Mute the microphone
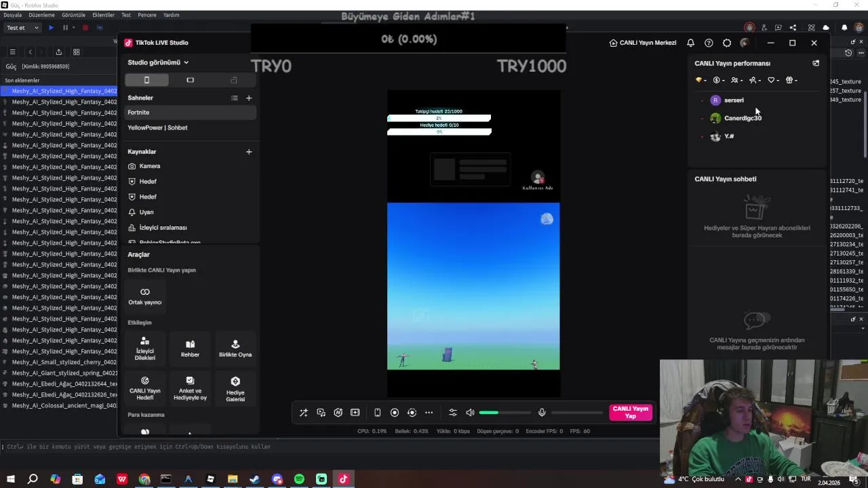868x488 pixels. point(542,413)
